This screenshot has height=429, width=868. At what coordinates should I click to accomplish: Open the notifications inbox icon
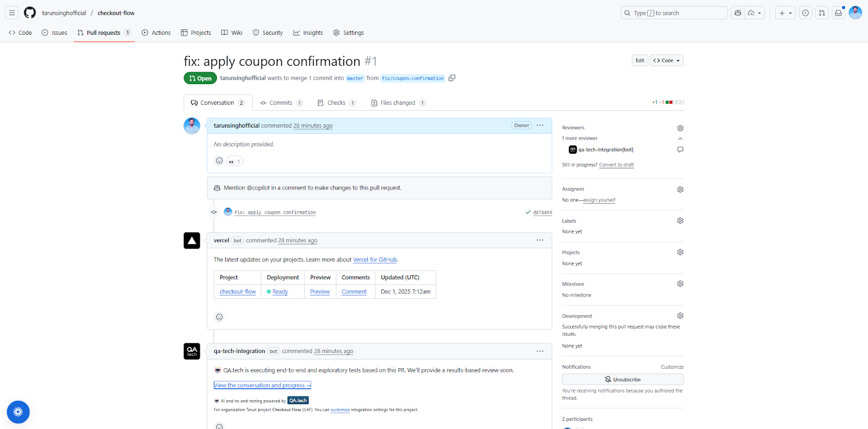click(x=838, y=13)
